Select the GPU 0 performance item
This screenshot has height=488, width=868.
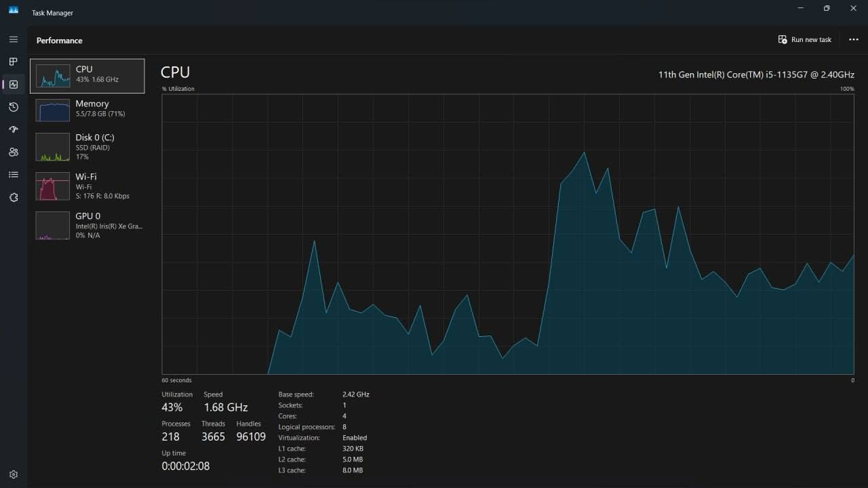(87, 225)
